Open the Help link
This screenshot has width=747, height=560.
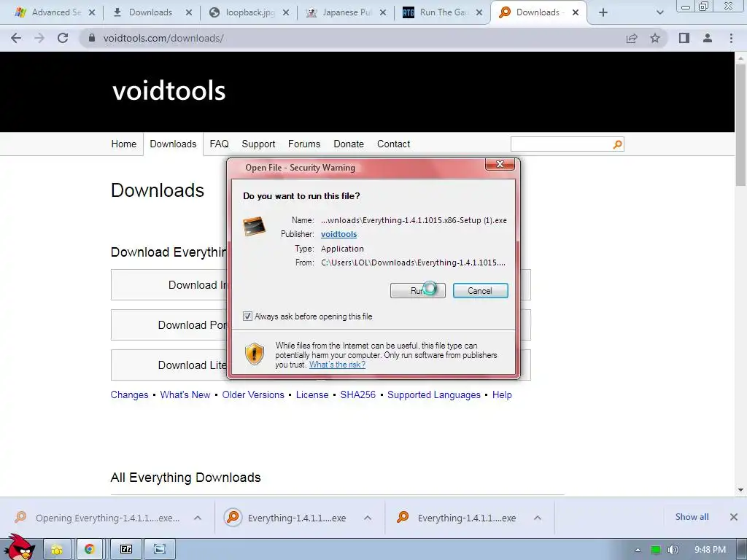tap(502, 394)
